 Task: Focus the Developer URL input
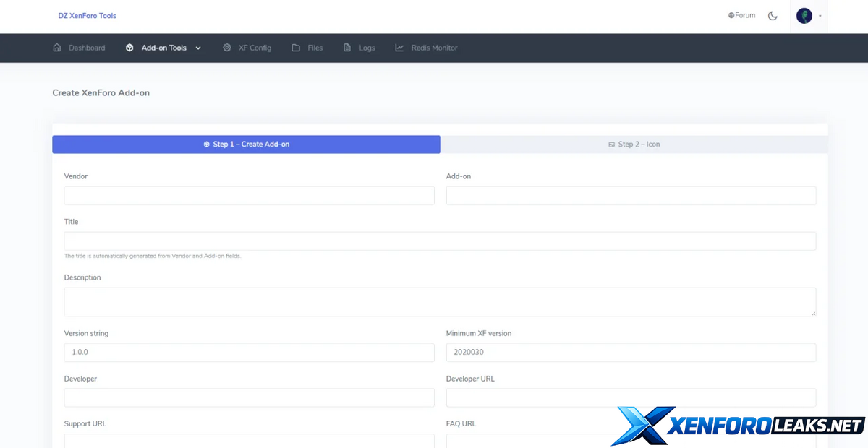[x=631, y=397]
